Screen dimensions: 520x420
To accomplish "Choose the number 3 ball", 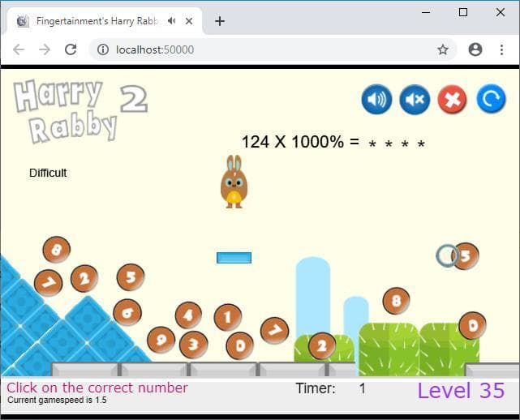I will pos(193,345).
